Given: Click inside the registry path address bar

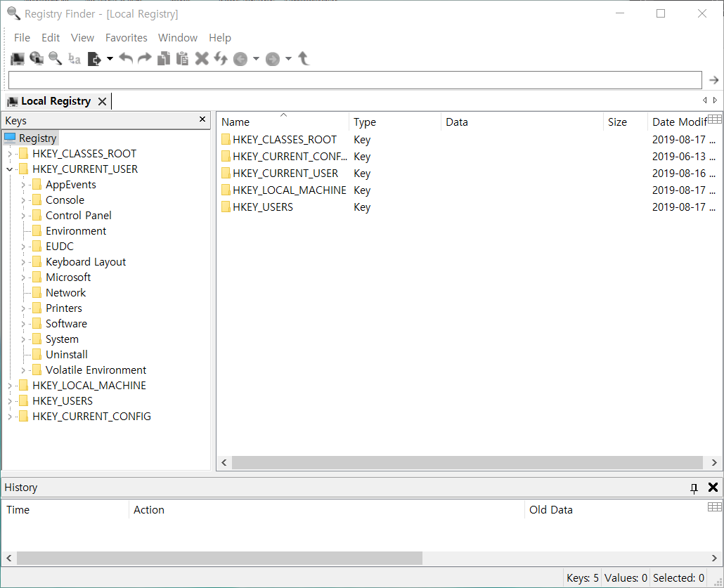Looking at the screenshot, I should 351,79.
